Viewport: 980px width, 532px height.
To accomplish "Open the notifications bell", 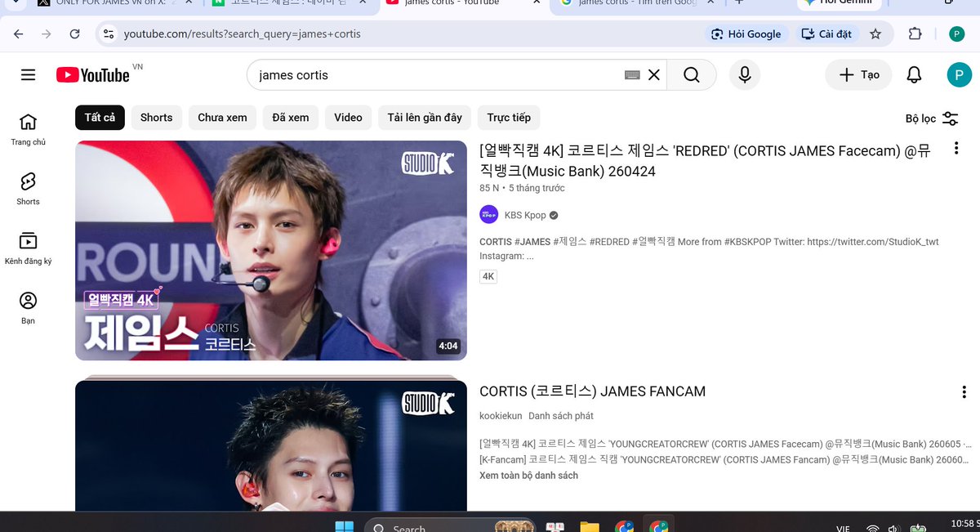I will (x=915, y=75).
